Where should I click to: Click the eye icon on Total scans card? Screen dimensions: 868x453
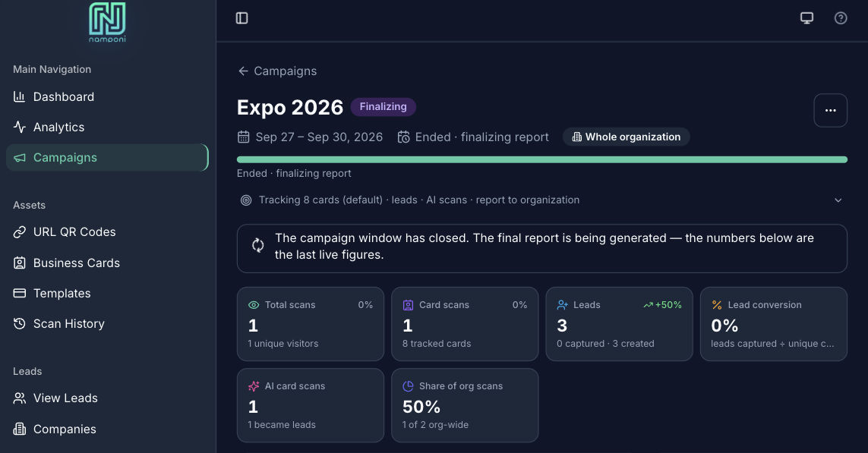pyautogui.click(x=254, y=305)
